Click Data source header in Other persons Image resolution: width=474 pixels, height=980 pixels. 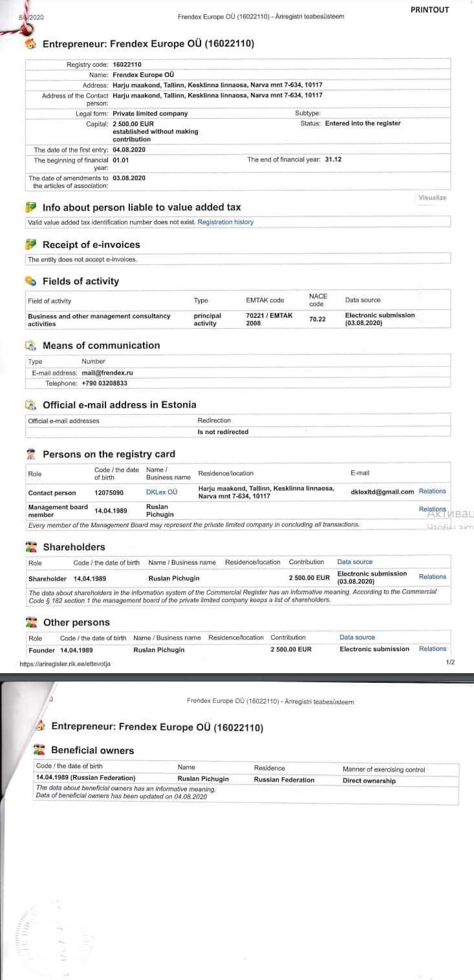point(357,638)
